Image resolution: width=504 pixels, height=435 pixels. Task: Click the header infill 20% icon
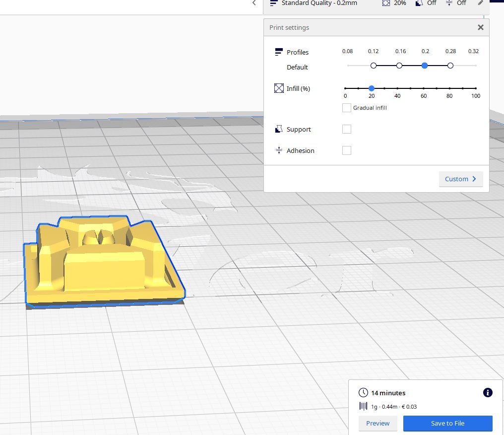point(386,3)
